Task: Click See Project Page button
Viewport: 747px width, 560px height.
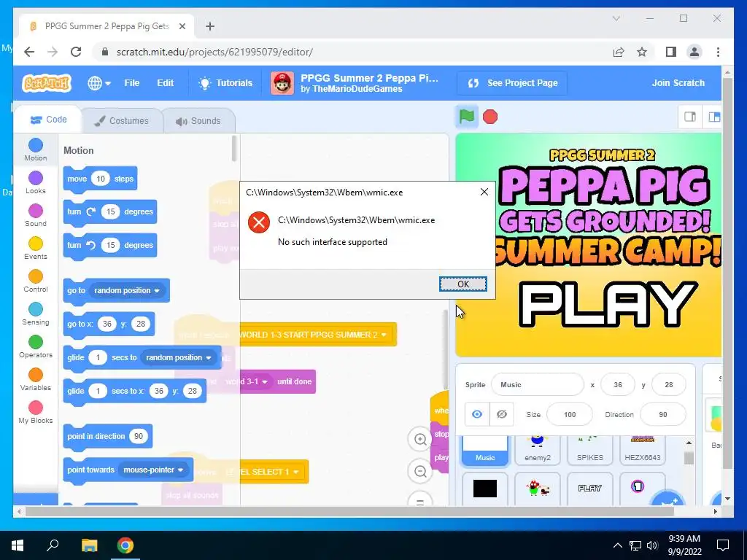Action: click(513, 83)
